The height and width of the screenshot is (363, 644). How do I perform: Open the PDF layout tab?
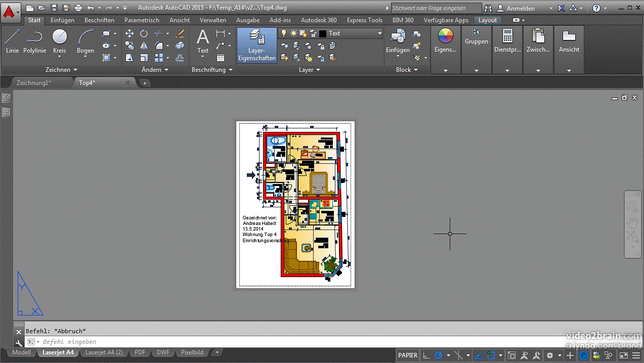pyautogui.click(x=140, y=352)
